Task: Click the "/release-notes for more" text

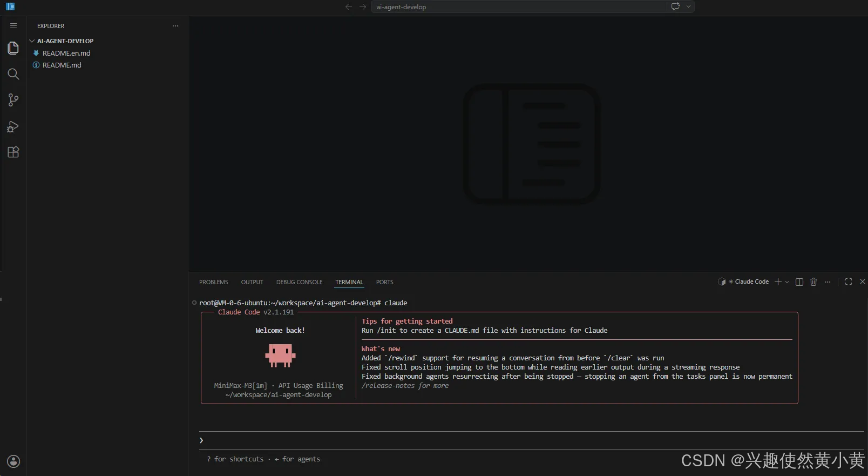Action: click(405, 386)
